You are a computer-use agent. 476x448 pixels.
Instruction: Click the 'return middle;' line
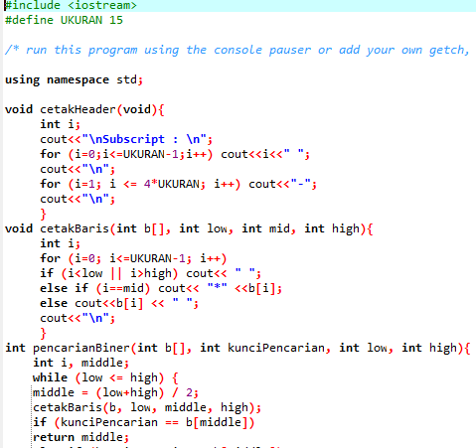(80, 437)
